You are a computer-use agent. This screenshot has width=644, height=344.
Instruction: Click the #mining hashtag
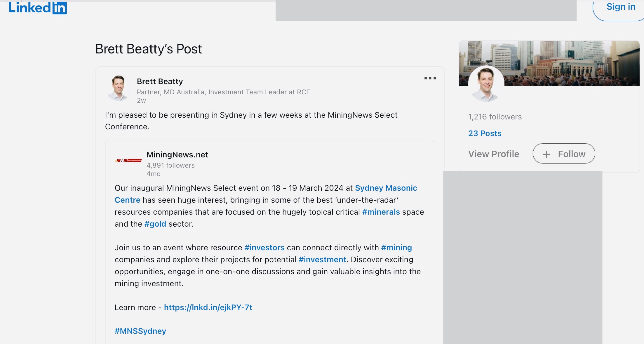[x=396, y=248]
